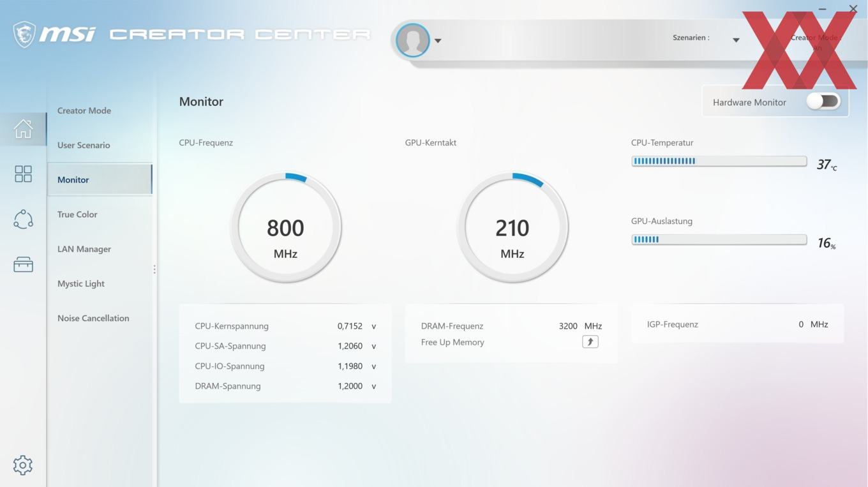Click the CPU-Frequenz 800 MHz gauge
The image size is (868, 487).
(285, 227)
